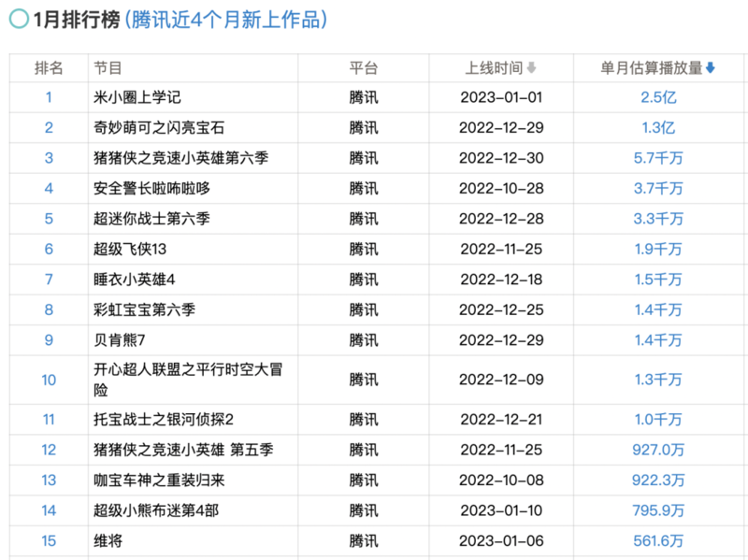Click the circle icon beside 1月排行榜
Image resolution: width=748 pixels, height=560 pixels.
[19, 20]
